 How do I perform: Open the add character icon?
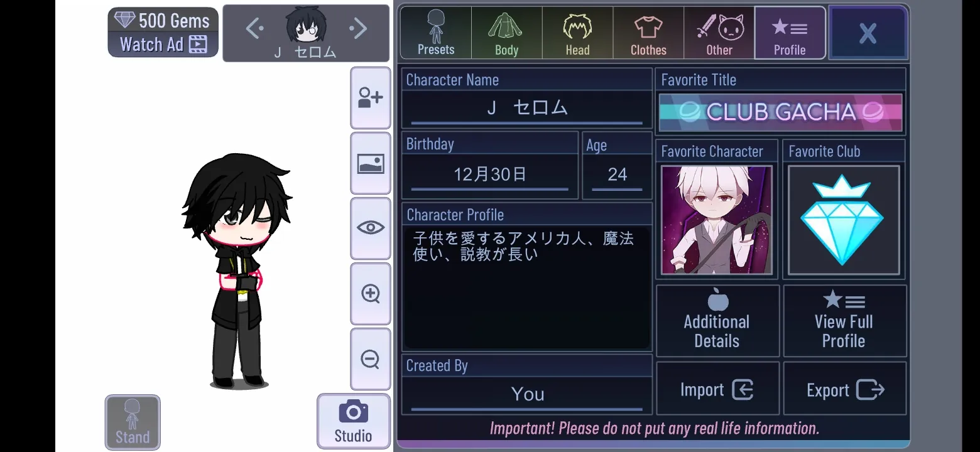370,98
